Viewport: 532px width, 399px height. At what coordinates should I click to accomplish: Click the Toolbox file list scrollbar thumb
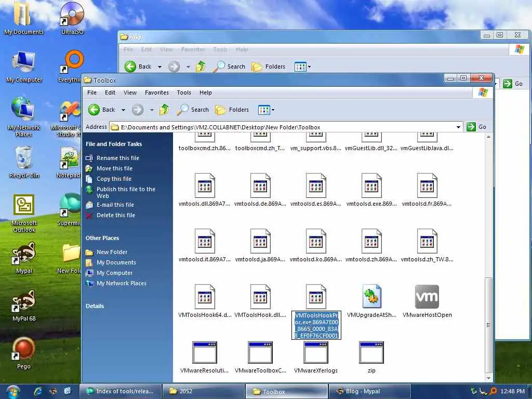pyautogui.click(x=488, y=325)
